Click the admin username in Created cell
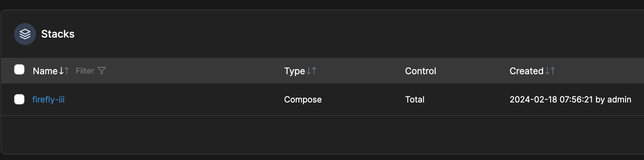Screen dimensions: 644x160 [x=619, y=100]
